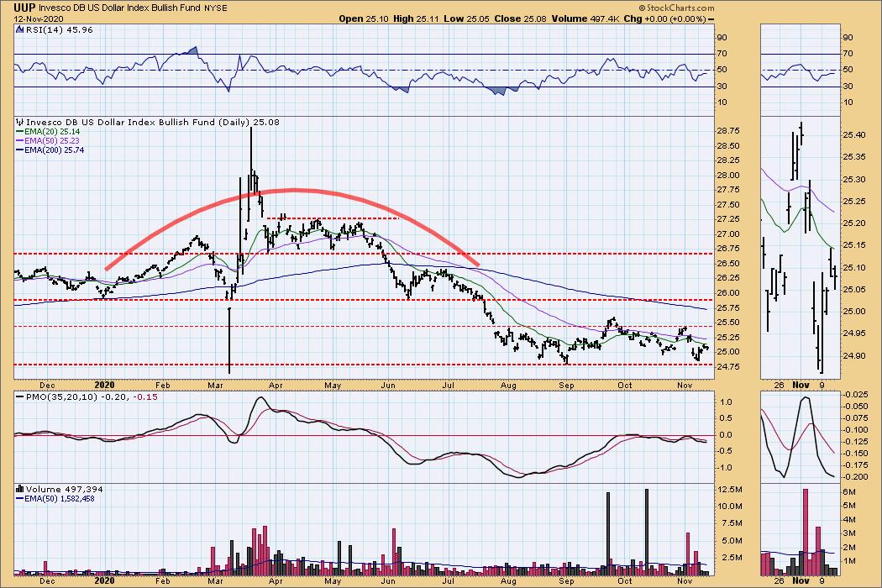Click the Apr label under the volume panel
Image resolution: width=882 pixels, height=588 pixels.
click(275, 580)
